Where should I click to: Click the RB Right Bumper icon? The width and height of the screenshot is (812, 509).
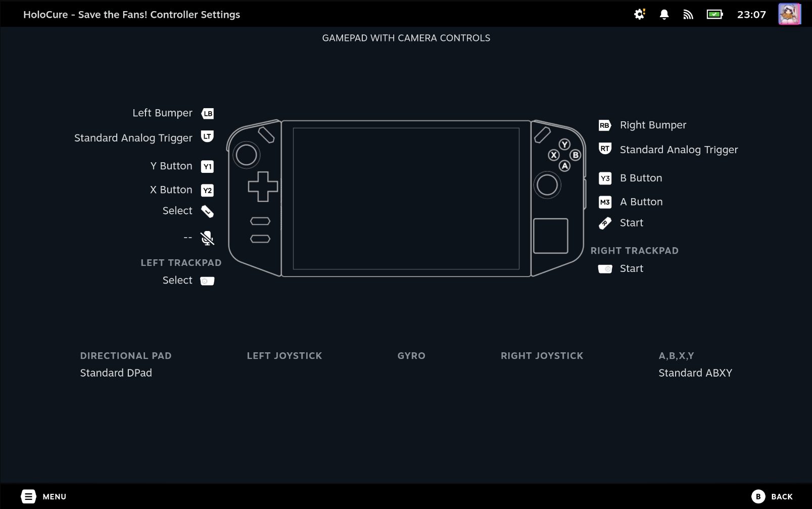coord(605,125)
